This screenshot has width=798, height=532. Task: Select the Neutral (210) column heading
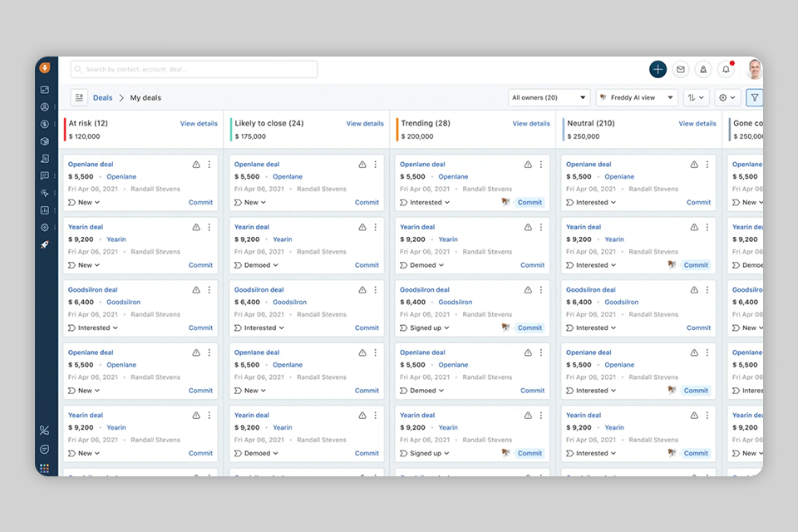pos(591,123)
